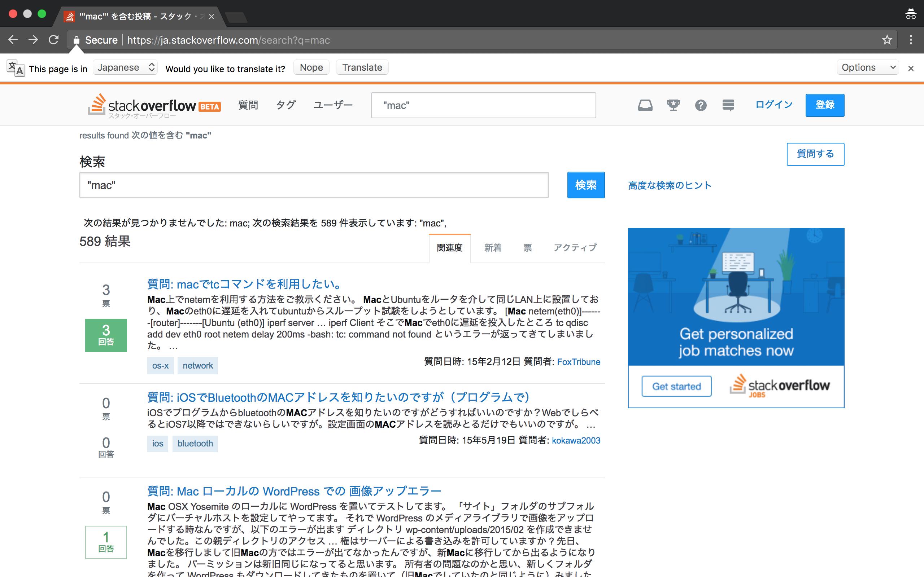
Task: Select the 関連度 relevance sort tab
Action: click(449, 247)
